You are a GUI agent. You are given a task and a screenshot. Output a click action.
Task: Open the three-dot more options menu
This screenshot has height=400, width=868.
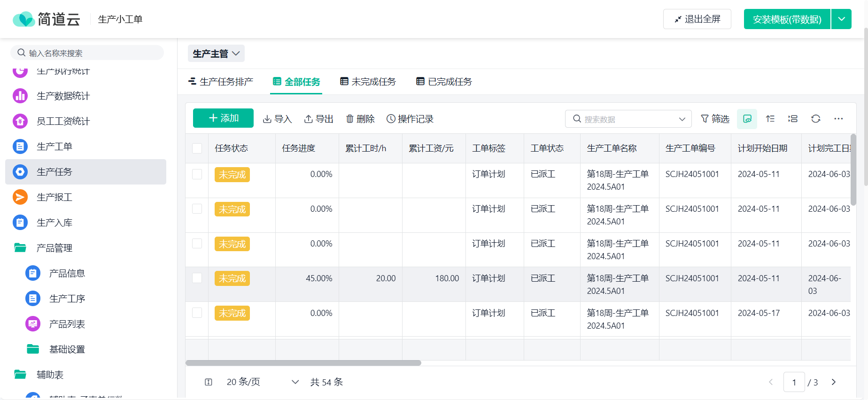838,119
